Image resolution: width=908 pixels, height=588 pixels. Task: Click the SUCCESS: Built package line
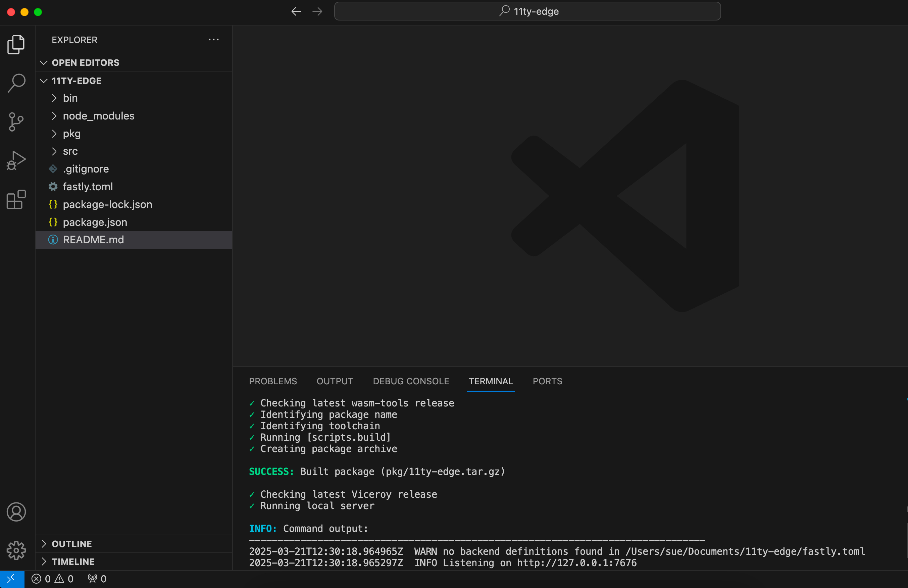click(377, 472)
